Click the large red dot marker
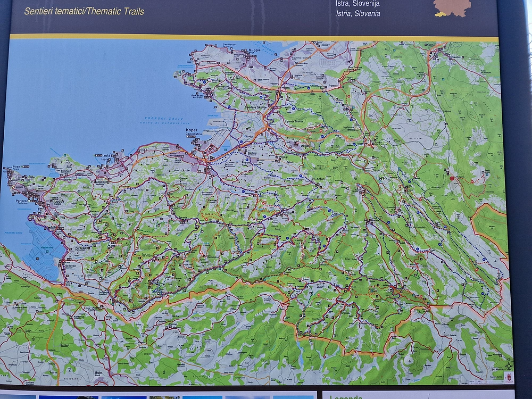The image size is (532, 399). coord(452,179)
